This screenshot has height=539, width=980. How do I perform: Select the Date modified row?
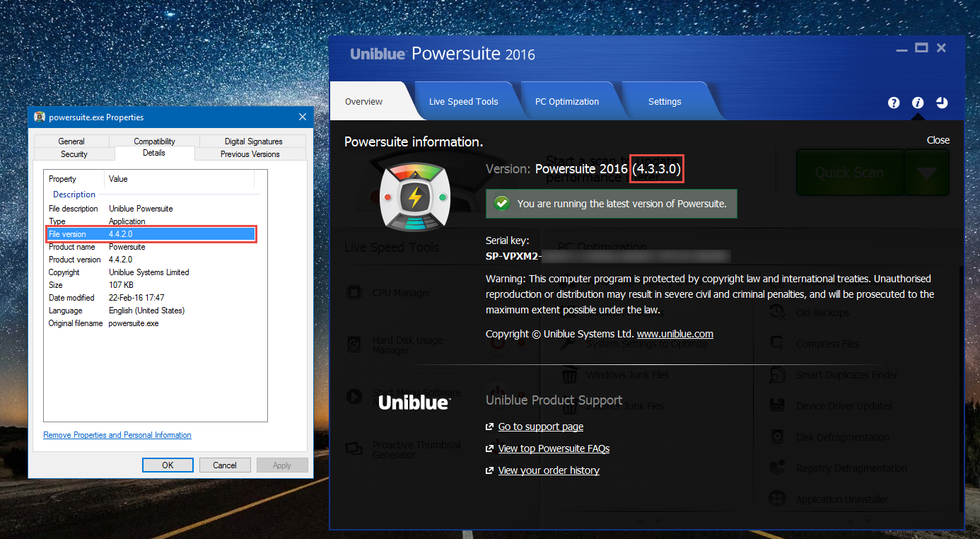click(x=152, y=298)
